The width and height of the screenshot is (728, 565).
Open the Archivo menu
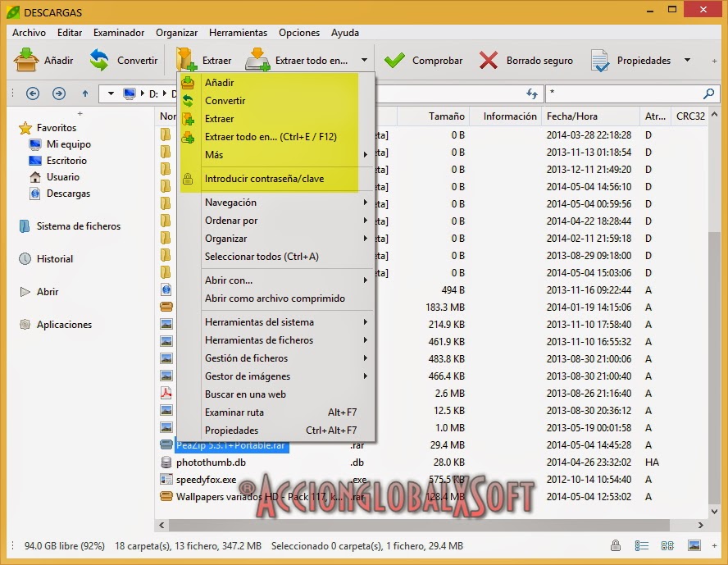coord(29,33)
